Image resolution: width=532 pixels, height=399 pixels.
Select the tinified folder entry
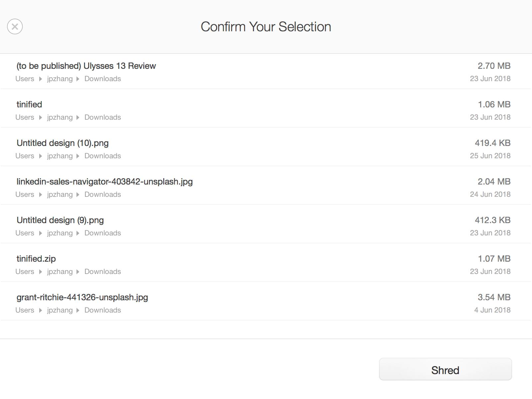[266, 110]
